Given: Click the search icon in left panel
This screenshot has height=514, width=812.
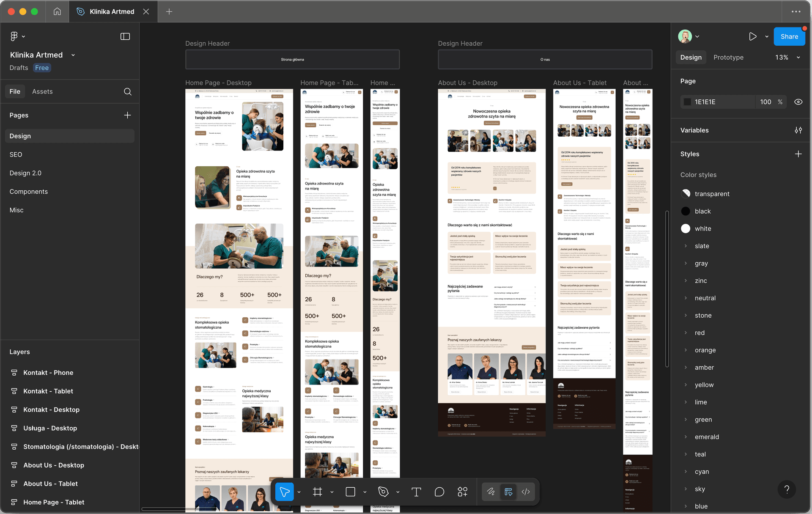Looking at the screenshot, I should tap(127, 91).
